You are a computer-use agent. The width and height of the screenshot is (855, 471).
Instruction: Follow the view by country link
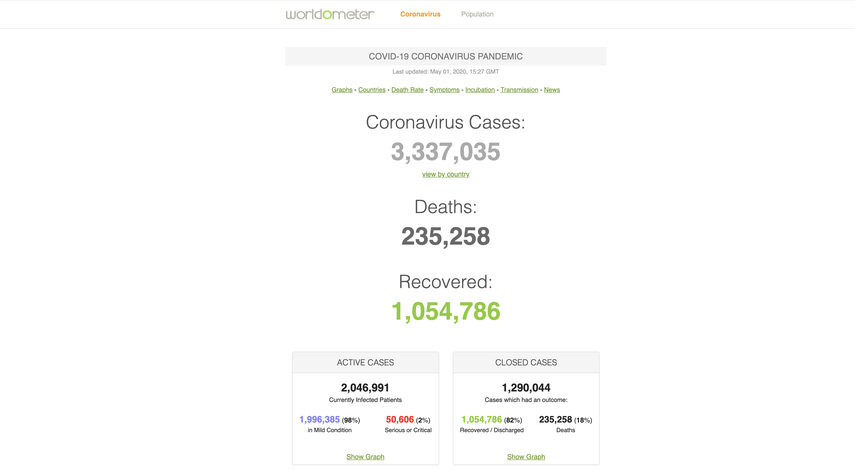(445, 174)
